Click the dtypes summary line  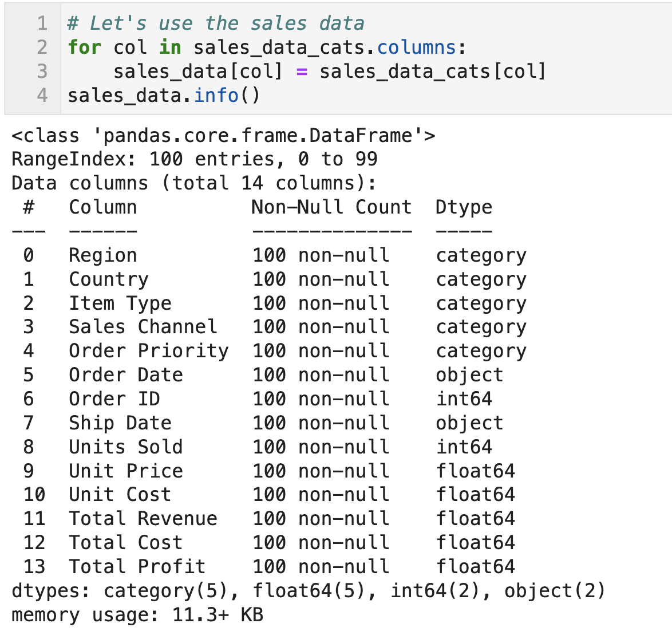308,591
